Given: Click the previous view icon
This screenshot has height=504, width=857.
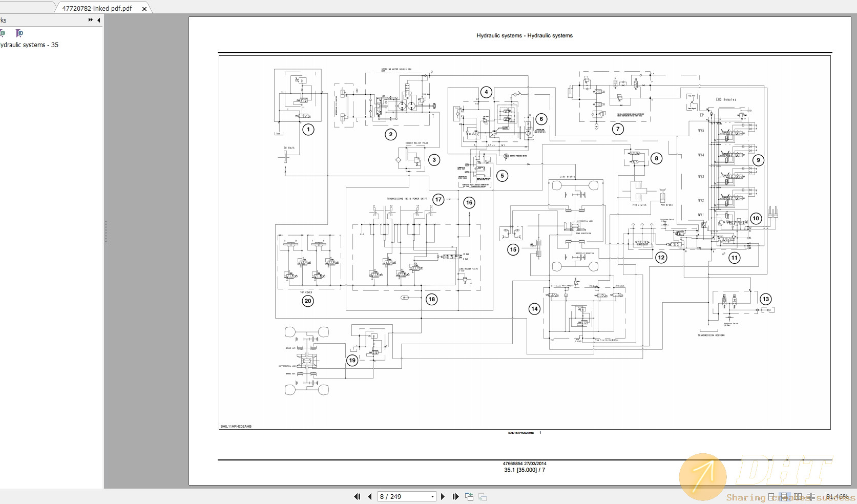Looking at the screenshot, I should coord(469,496).
